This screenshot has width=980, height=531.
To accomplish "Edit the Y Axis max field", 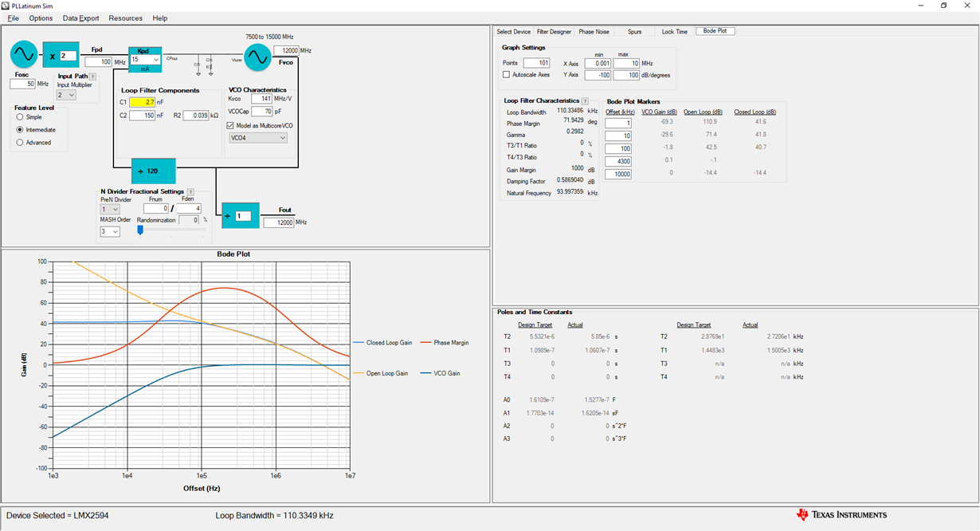I will click(627, 75).
